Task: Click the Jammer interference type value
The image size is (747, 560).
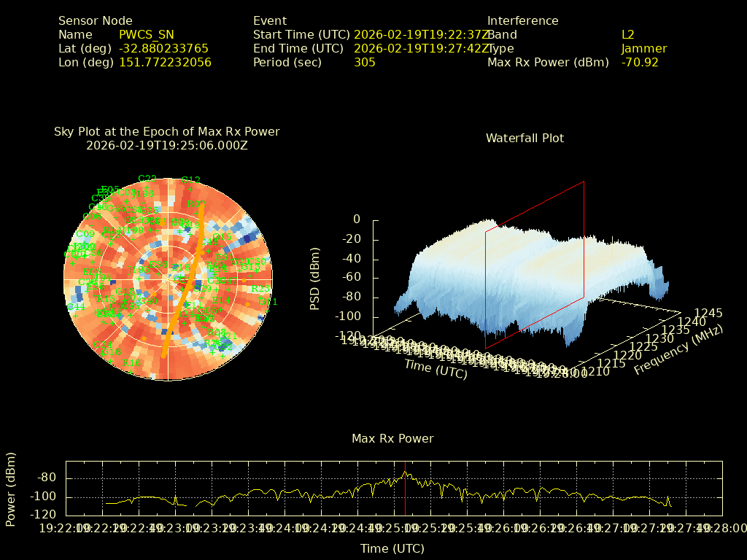Action: 644,48
